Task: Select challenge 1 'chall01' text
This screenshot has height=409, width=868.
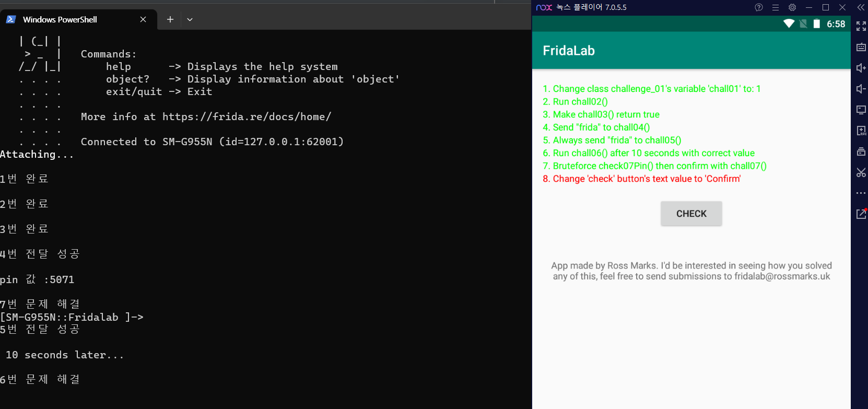Action: tap(652, 89)
